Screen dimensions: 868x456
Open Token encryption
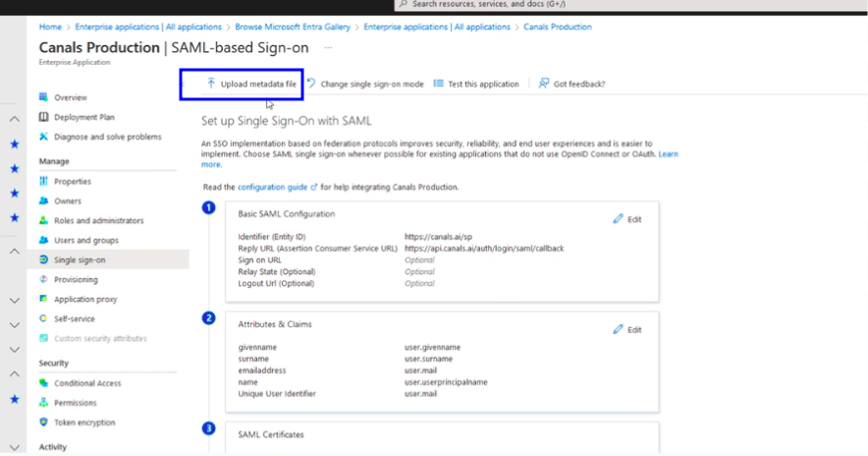tap(84, 423)
